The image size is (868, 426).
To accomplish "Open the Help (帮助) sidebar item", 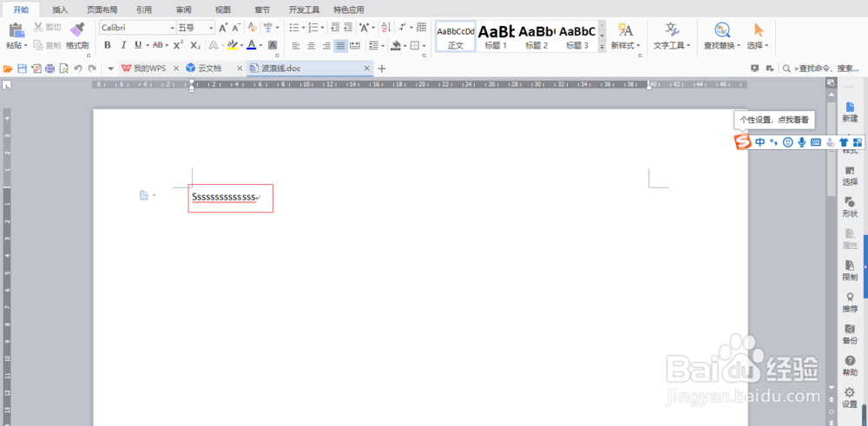I will pos(850,365).
